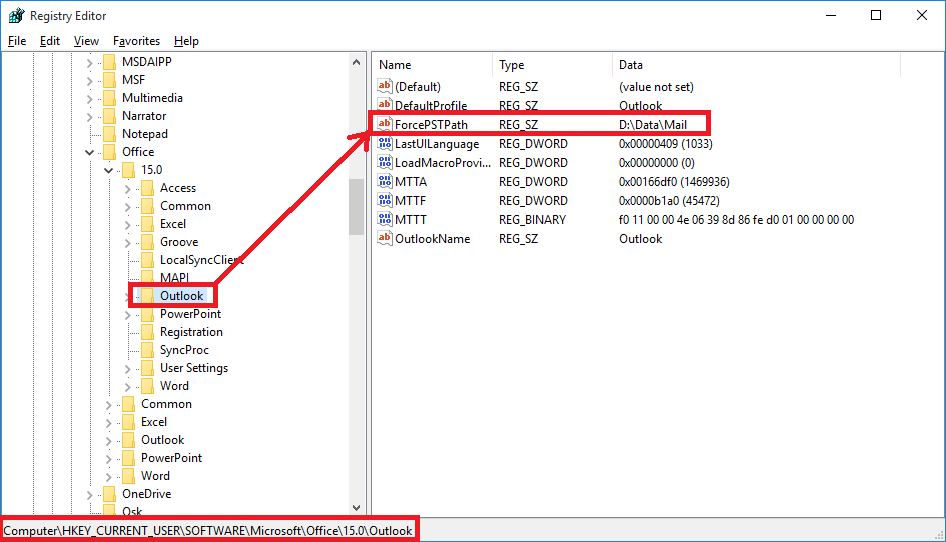
Task: Select the OutlookName value name
Action: pos(433,238)
